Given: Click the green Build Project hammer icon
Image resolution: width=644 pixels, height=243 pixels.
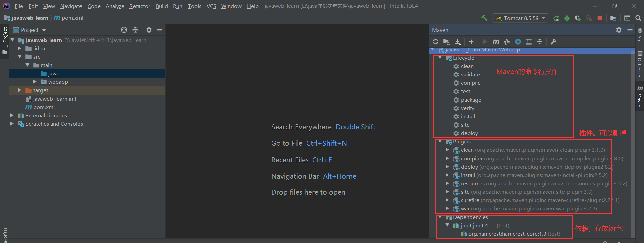Looking at the screenshot, I should coord(484,18).
